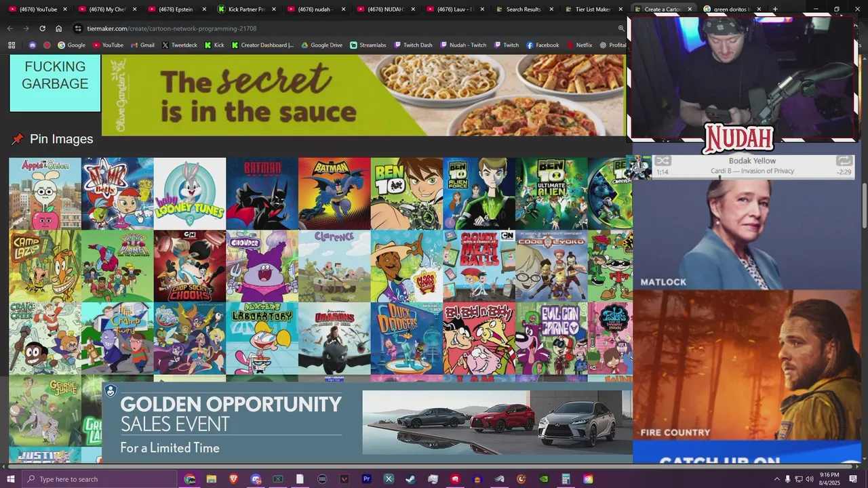Switch to the Search Results tab
The width and height of the screenshot is (868, 488).
[524, 9]
